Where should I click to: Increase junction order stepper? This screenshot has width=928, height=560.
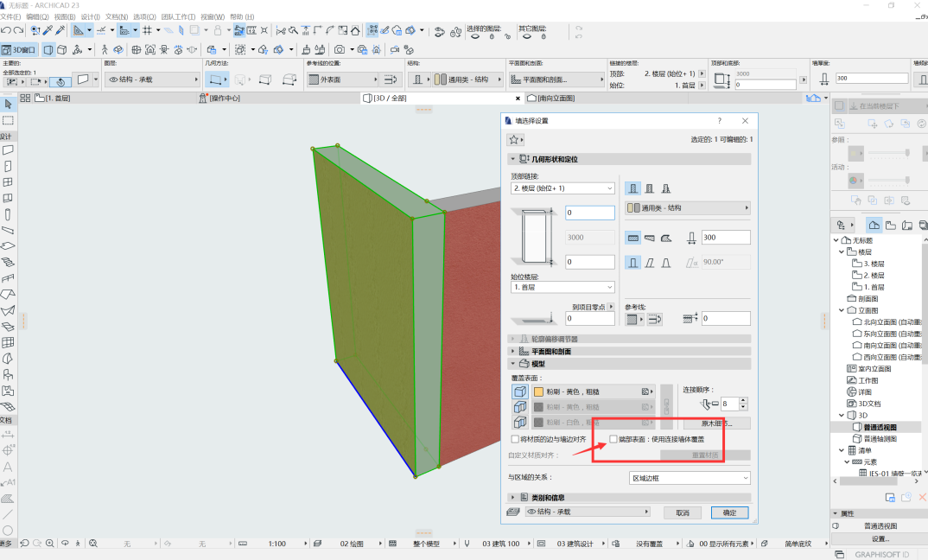[x=743, y=401]
